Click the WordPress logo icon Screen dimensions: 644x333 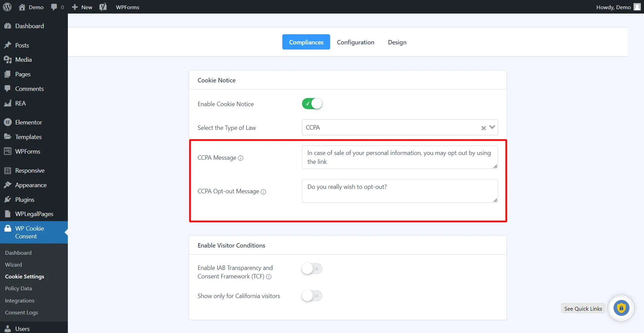(7, 7)
